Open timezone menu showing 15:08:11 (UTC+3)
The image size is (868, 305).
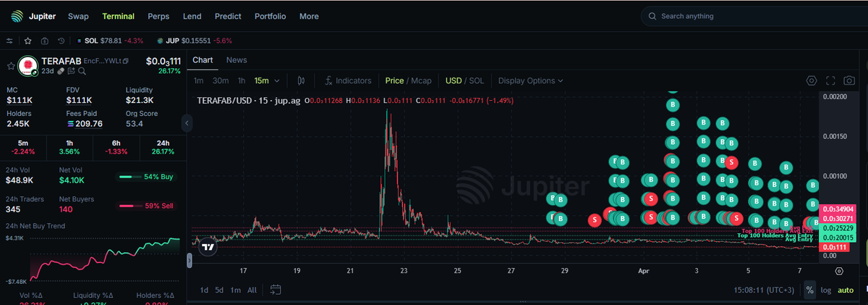pos(764,290)
